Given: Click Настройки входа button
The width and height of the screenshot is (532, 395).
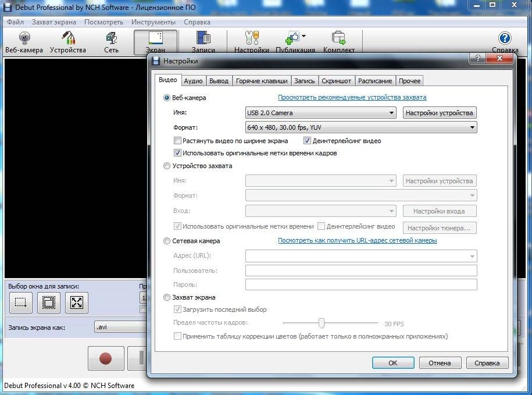Looking at the screenshot, I should 440,211.
